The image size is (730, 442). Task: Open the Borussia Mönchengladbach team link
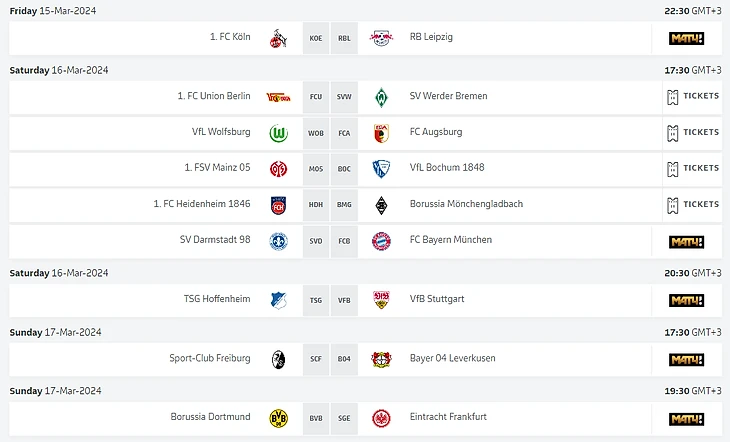tap(466, 204)
